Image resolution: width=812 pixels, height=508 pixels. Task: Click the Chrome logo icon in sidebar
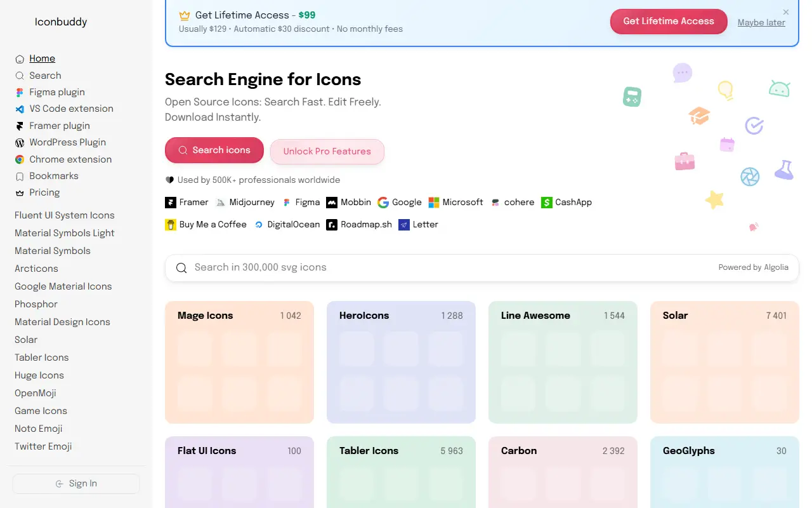(20, 159)
